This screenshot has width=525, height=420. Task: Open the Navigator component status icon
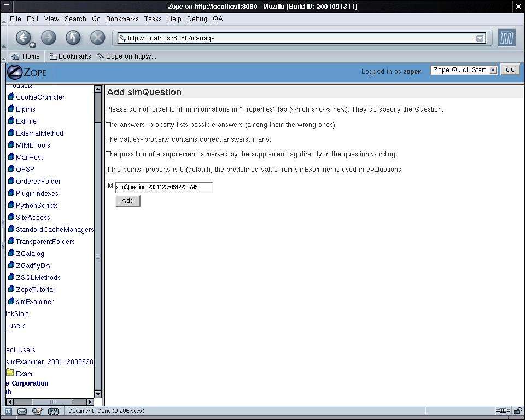tap(8, 411)
